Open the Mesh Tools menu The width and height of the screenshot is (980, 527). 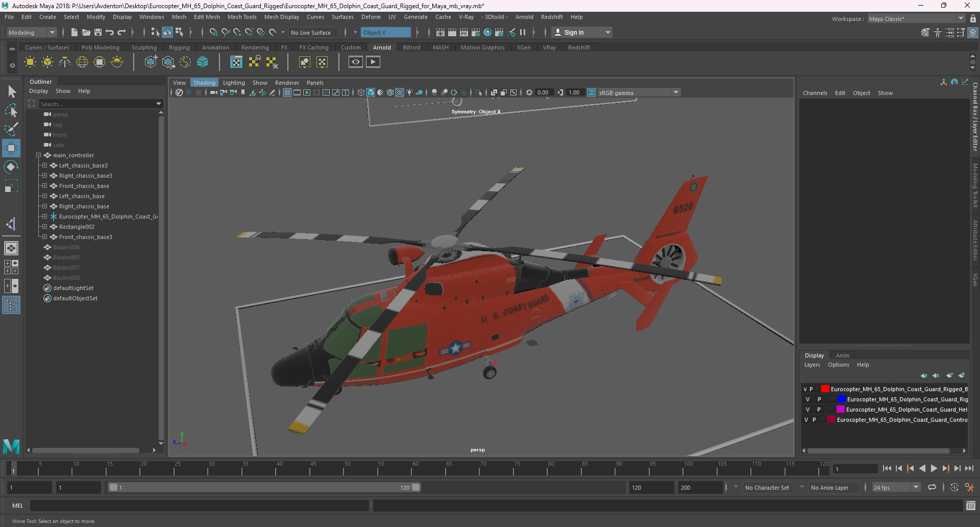click(242, 17)
